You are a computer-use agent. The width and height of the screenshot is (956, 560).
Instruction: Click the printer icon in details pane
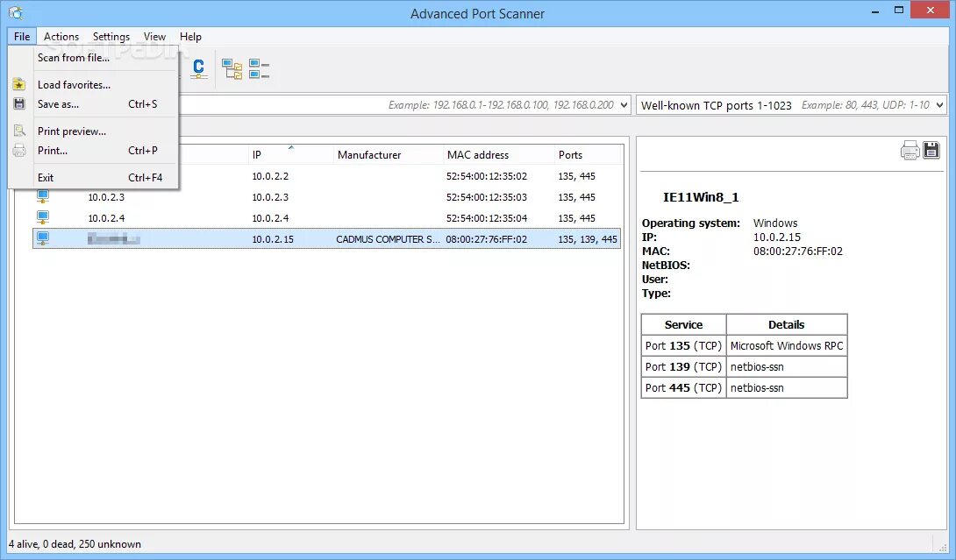point(910,150)
